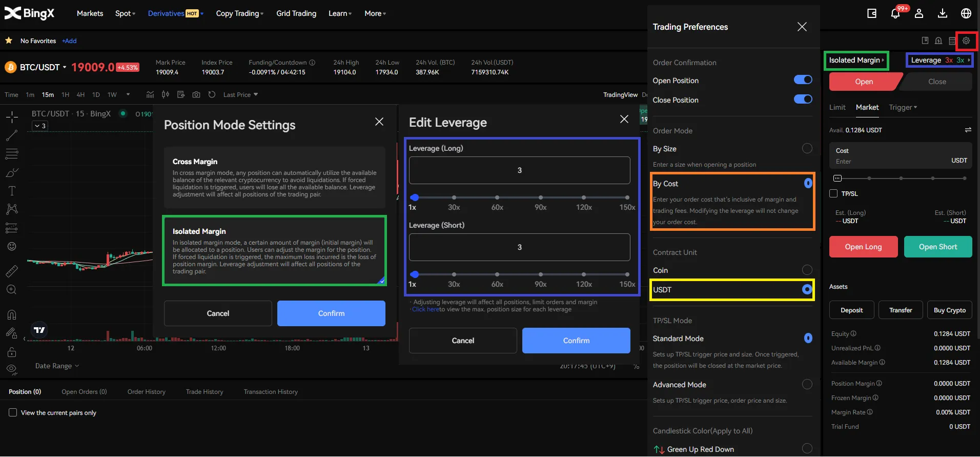Screen dimensions: 980x457
Task: Click the download app icon
Action: (x=943, y=14)
